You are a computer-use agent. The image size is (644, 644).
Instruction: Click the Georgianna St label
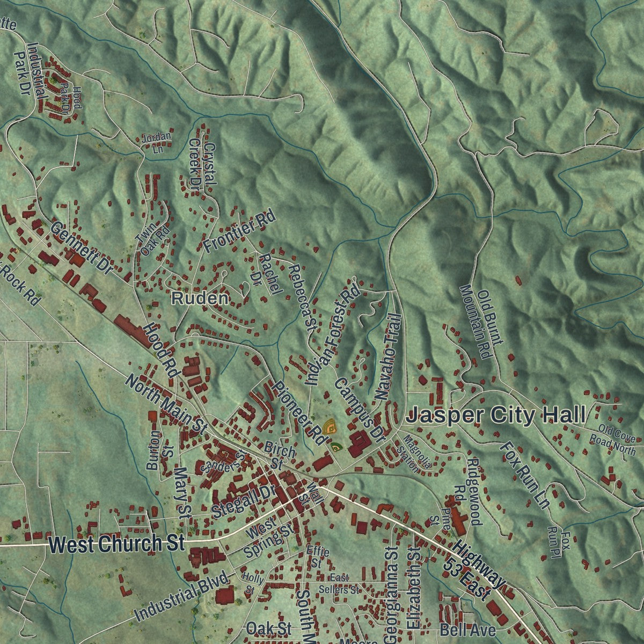pos(391,595)
